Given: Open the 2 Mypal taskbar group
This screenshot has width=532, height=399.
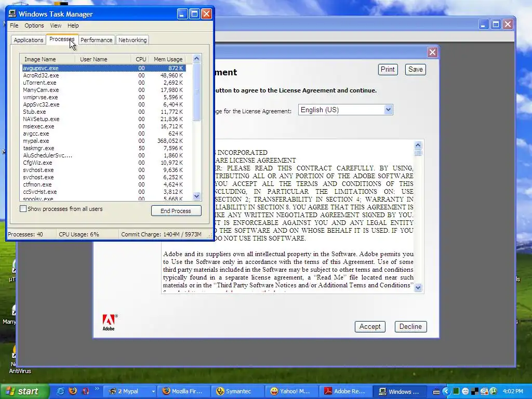Looking at the screenshot, I should pos(131,391).
